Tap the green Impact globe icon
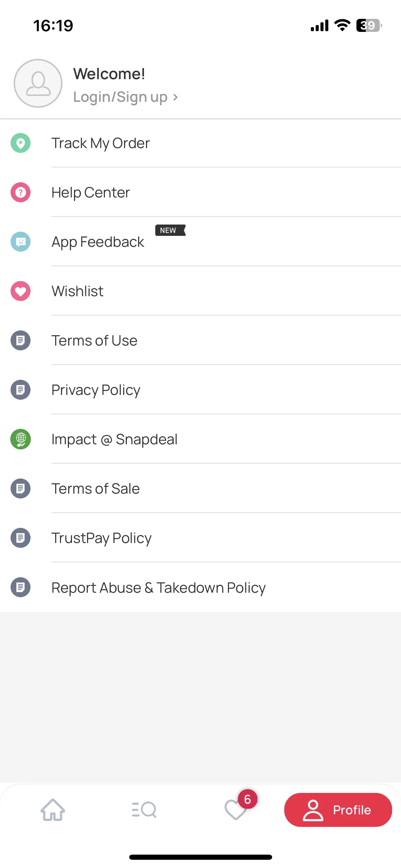 coord(21,439)
